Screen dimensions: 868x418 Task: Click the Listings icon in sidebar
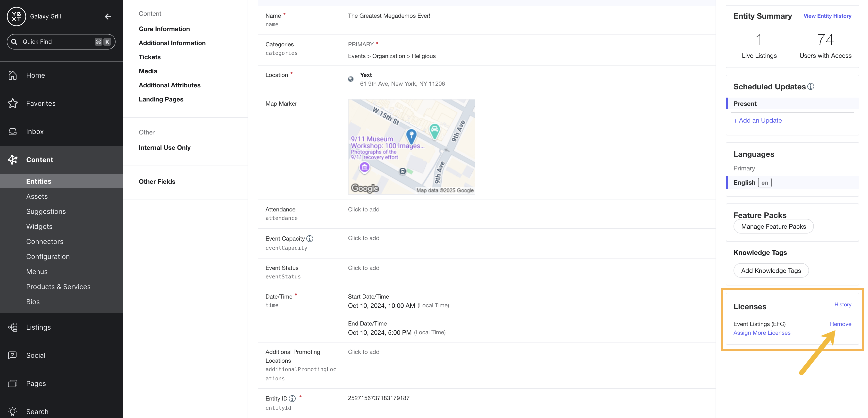pos(12,327)
